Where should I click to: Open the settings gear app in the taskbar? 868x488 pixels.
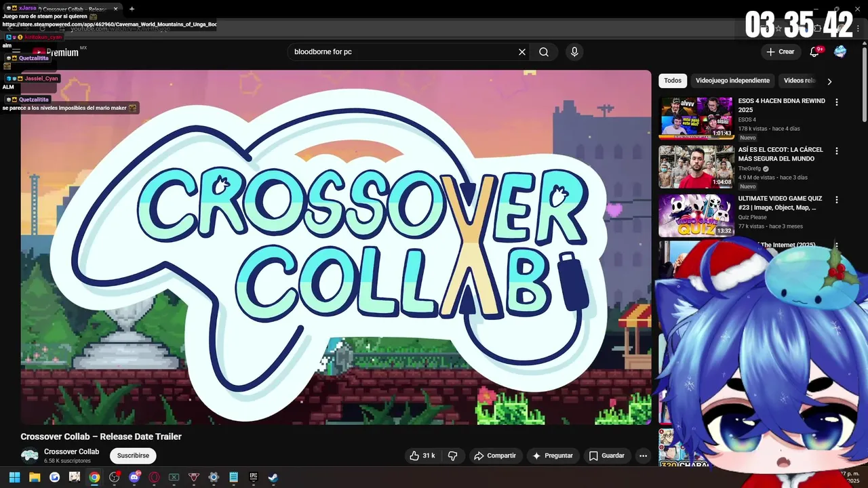[214, 477]
